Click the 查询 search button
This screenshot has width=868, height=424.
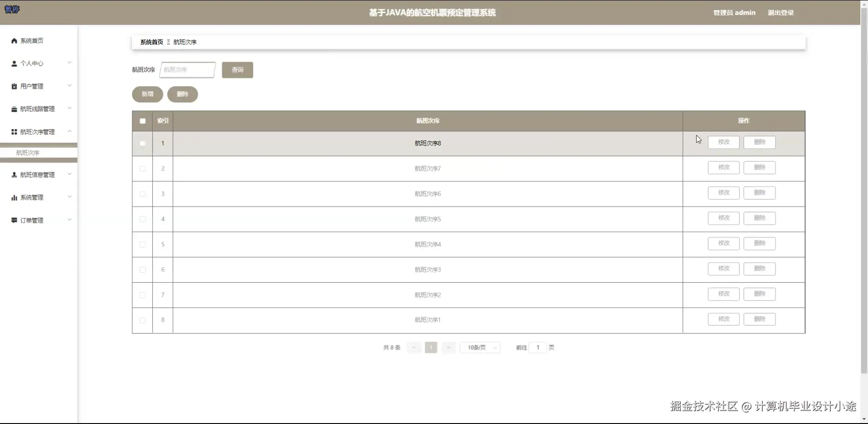pos(237,70)
